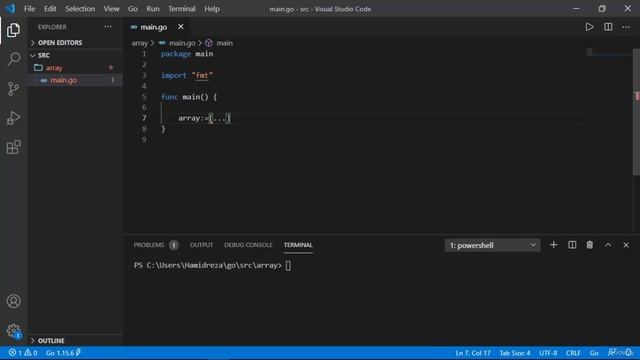Open the Go menu
This screenshot has height=360, width=640.
pyautogui.click(x=133, y=9)
